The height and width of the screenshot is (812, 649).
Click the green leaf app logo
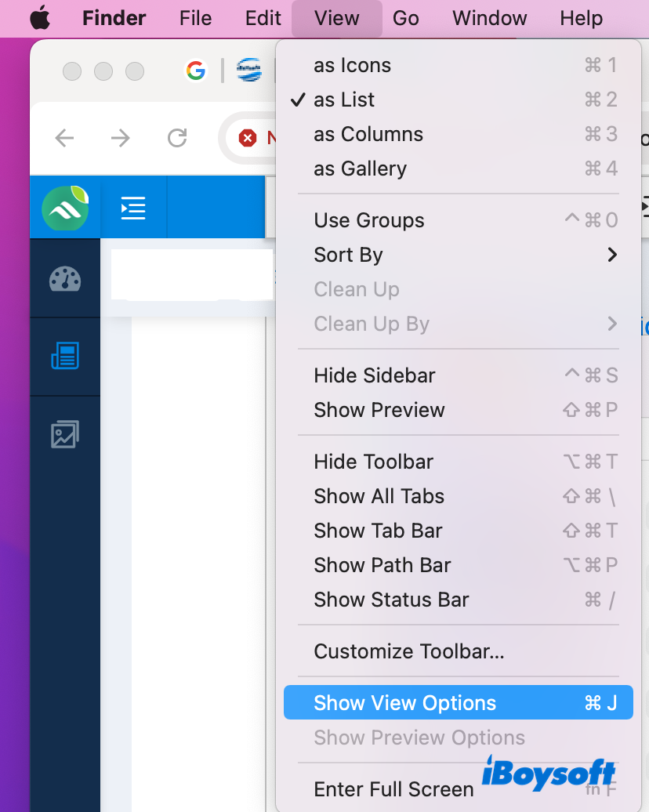(65, 208)
